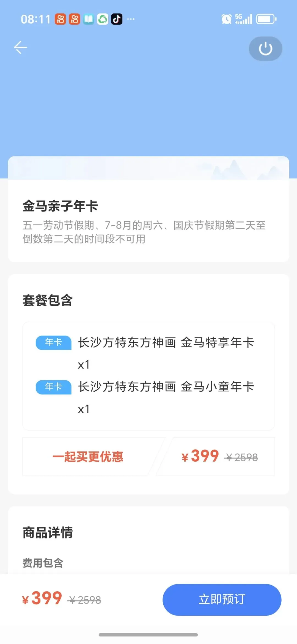Tap the alarm clock status icon

[226, 19]
